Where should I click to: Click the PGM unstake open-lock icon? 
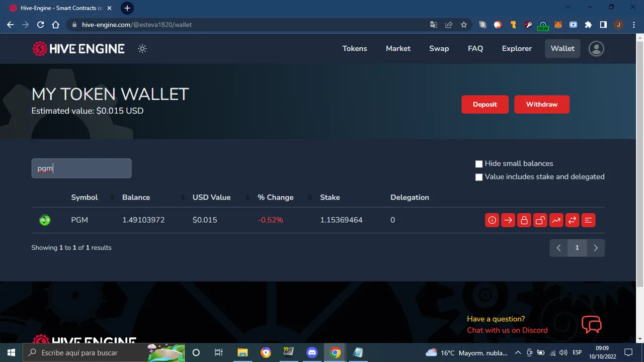[540, 220]
